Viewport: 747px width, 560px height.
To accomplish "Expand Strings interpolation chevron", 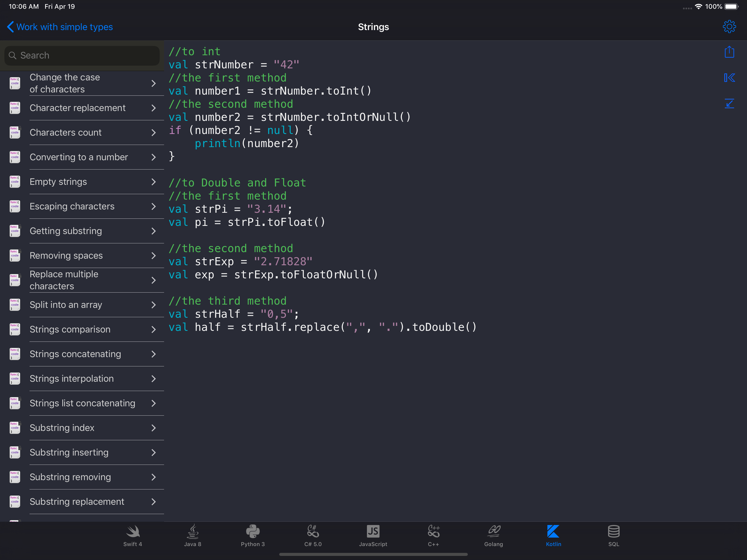I will (154, 379).
